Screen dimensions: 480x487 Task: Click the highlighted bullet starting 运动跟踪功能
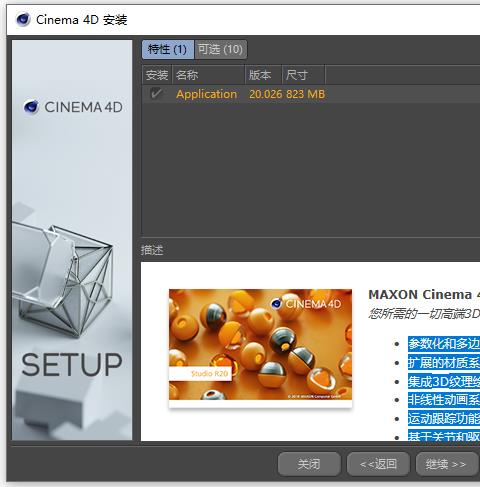pos(444,418)
